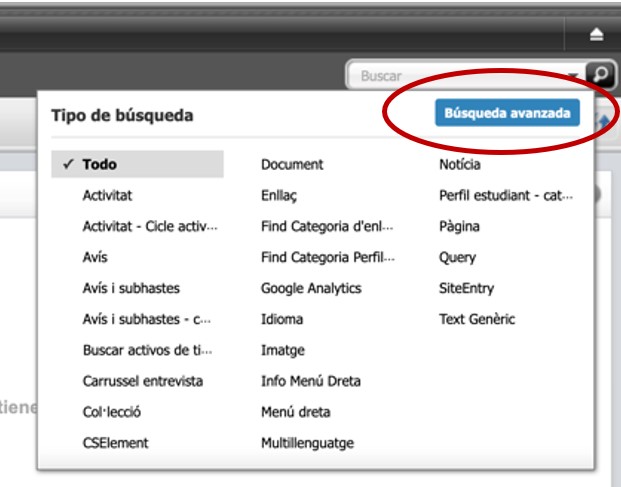
Task: Click the magnifying glass search icon
Action: point(599,75)
